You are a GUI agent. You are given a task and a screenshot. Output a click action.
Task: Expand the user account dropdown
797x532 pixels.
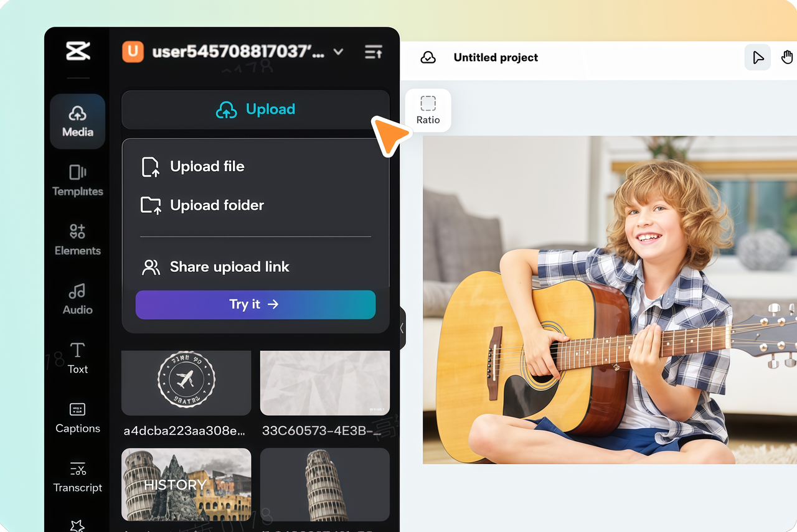tap(338, 52)
